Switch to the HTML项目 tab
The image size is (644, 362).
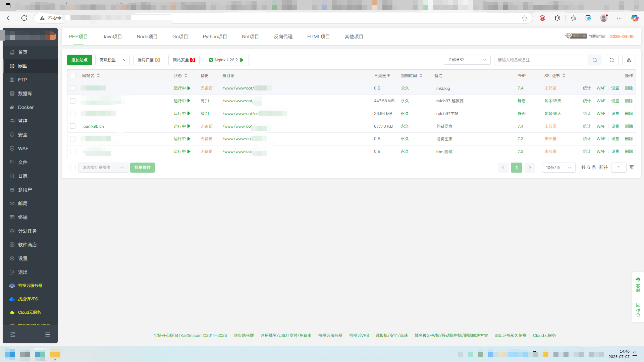click(318, 37)
